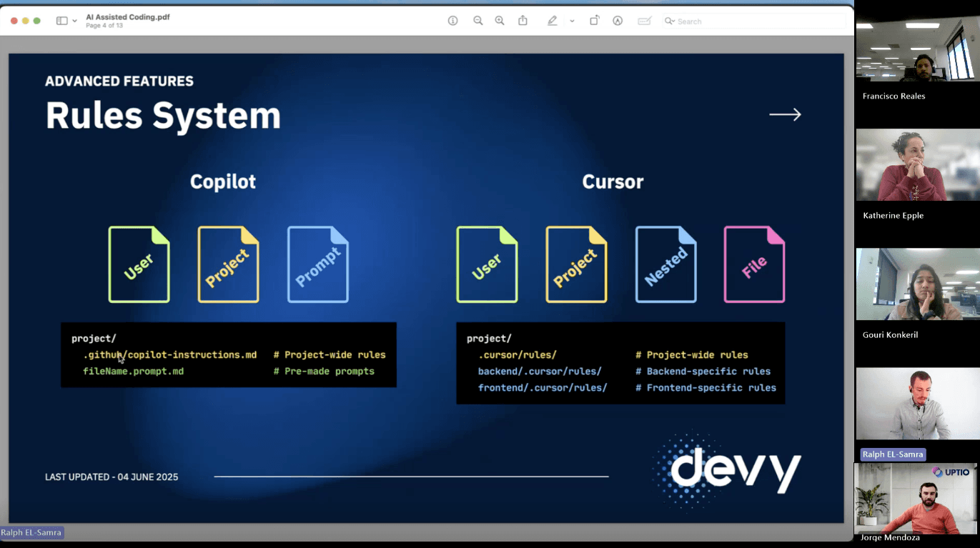Show the Markup toolbar icon
Viewport: 980px width, 548px height.
(x=618, y=21)
